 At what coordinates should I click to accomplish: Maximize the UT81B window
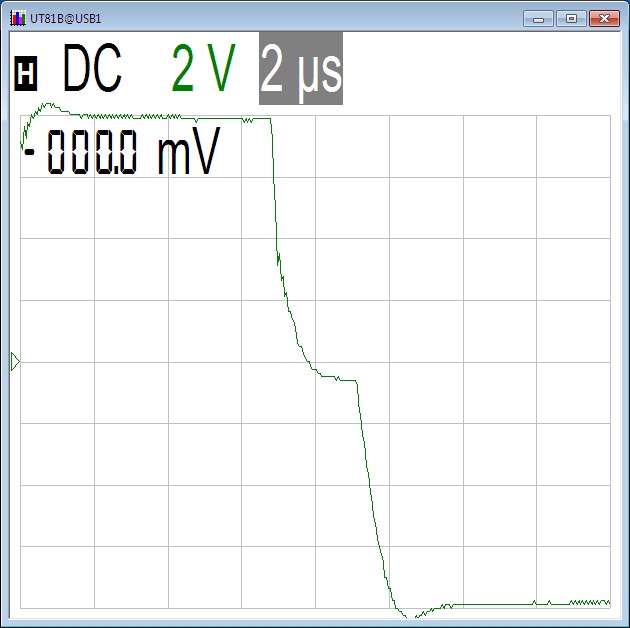tap(571, 18)
